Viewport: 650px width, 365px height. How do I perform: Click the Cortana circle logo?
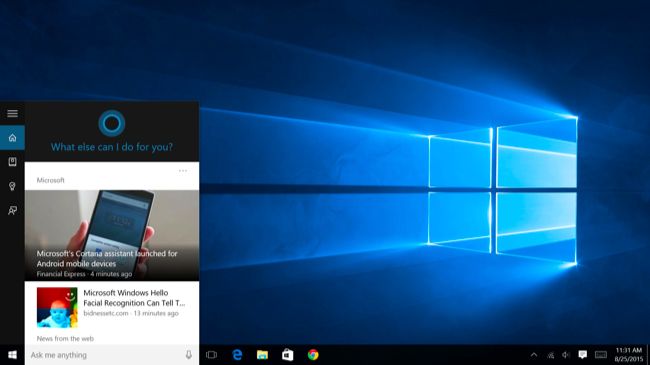(x=112, y=123)
